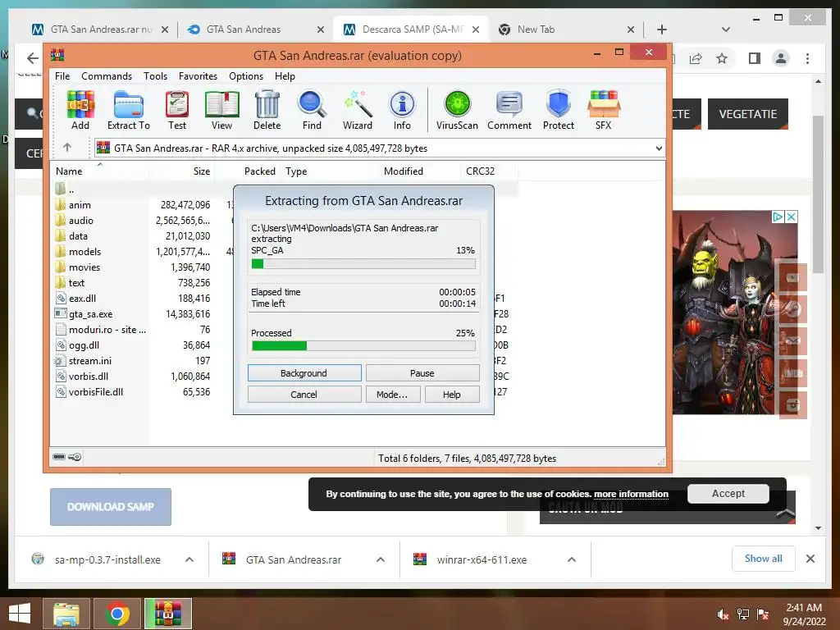The width and height of the screenshot is (840, 630).
Task: Open File Explorer from taskbar
Action: (x=66, y=614)
